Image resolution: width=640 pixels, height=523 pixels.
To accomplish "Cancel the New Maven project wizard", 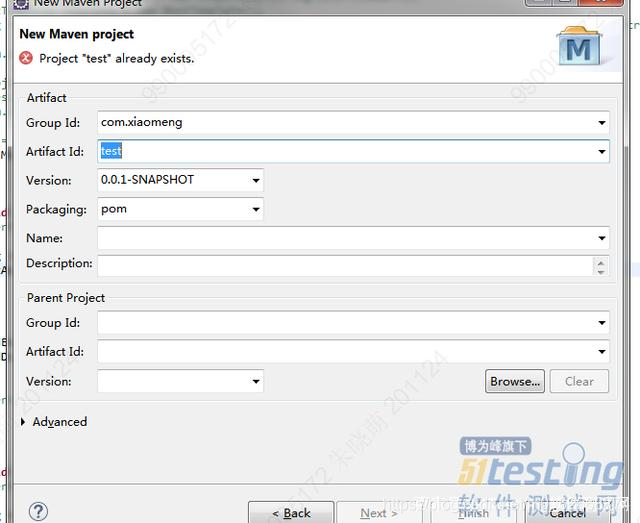I will click(x=568, y=512).
